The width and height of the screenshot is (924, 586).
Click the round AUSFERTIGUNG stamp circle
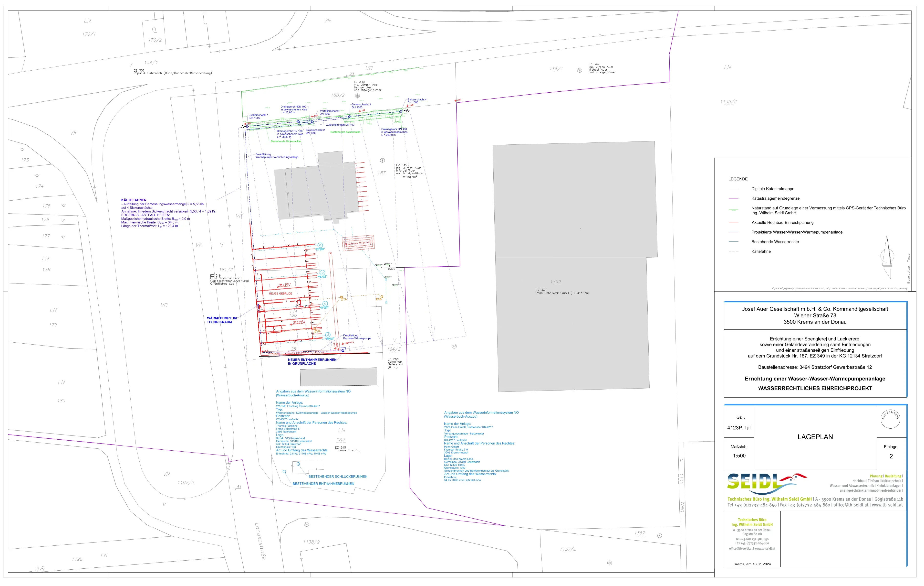pos(890,420)
